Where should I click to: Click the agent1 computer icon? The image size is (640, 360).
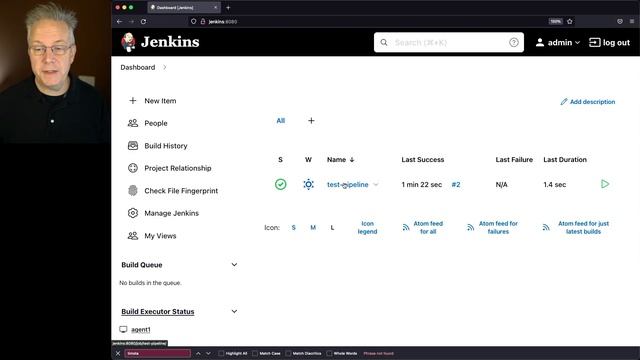(x=123, y=329)
